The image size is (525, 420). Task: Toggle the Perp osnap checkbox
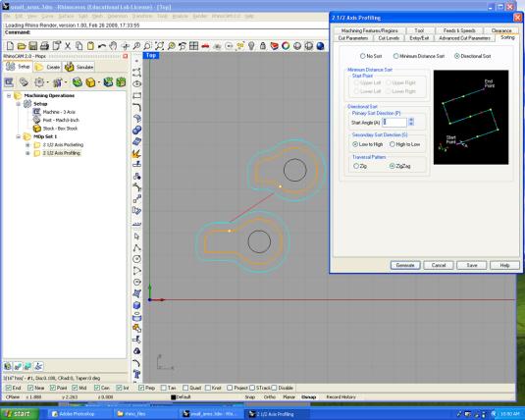tap(141, 388)
